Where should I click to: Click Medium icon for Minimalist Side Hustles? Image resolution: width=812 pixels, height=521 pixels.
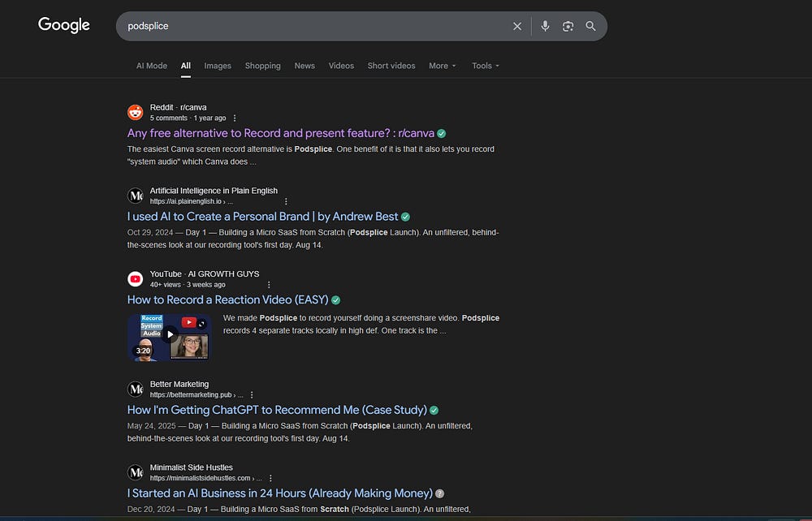click(135, 472)
